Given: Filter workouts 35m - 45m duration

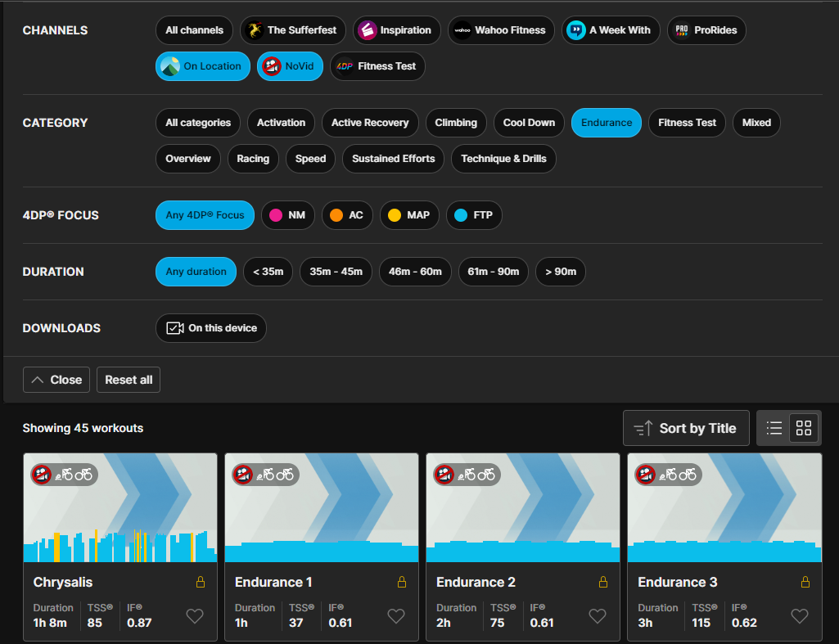Looking at the screenshot, I should [336, 272].
